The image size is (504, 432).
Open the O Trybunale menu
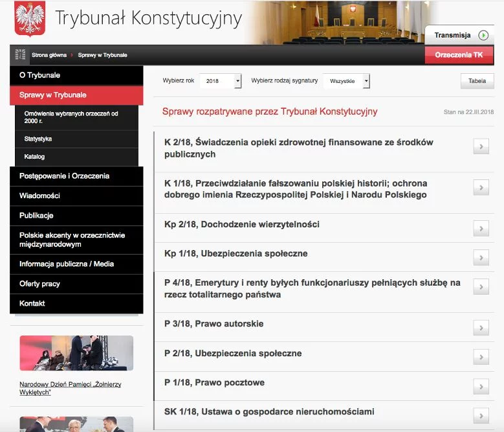pos(76,75)
